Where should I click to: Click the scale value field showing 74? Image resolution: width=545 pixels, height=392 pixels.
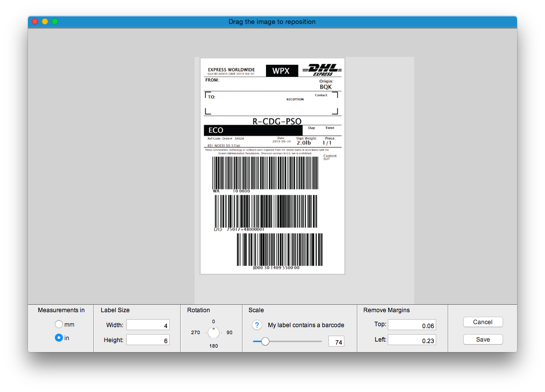click(x=336, y=342)
